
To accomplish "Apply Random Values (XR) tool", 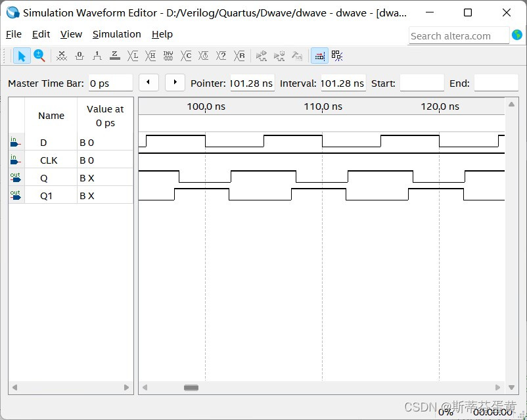I will (239, 56).
